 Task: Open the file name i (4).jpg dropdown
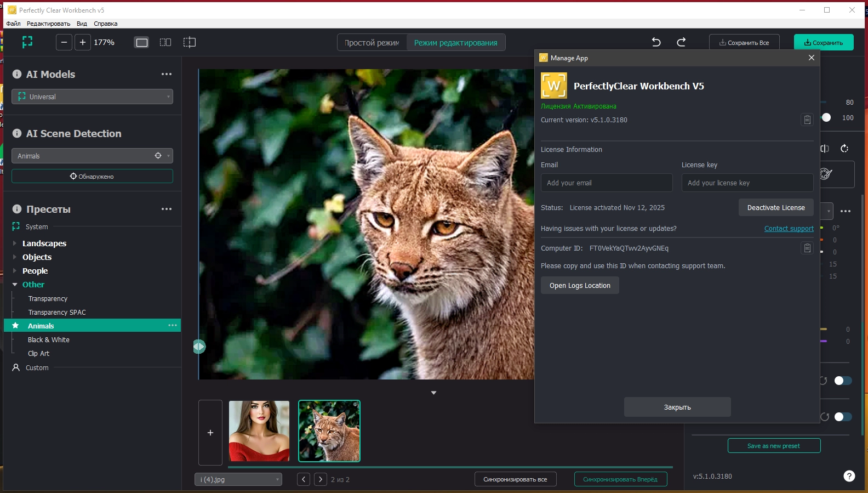coord(238,479)
